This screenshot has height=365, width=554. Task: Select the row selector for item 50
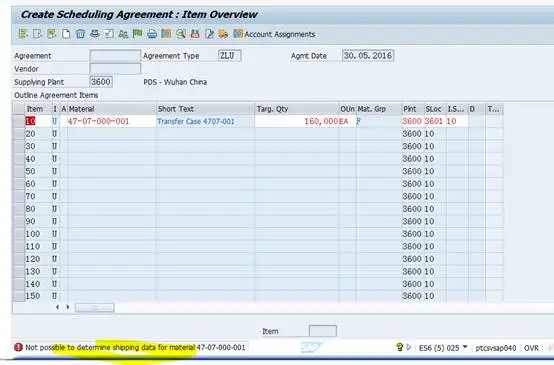pos(18,171)
